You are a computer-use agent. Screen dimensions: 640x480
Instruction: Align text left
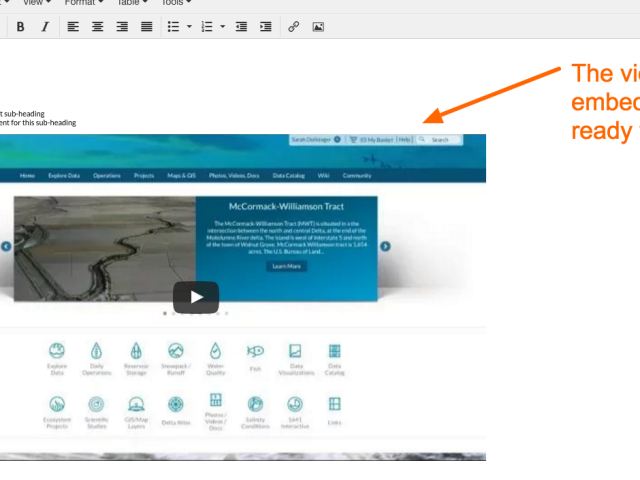click(x=73, y=27)
